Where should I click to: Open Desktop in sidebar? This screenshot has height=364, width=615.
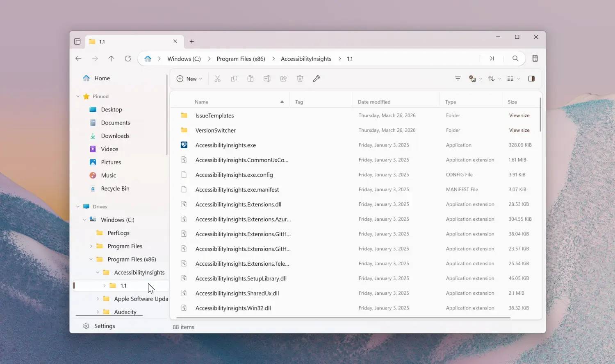point(112,109)
